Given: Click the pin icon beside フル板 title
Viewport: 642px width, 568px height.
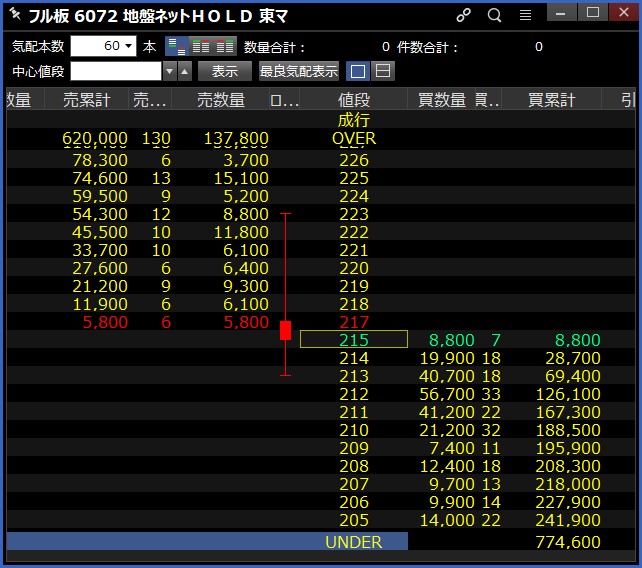Looking at the screenshot, I should (15, 14).
